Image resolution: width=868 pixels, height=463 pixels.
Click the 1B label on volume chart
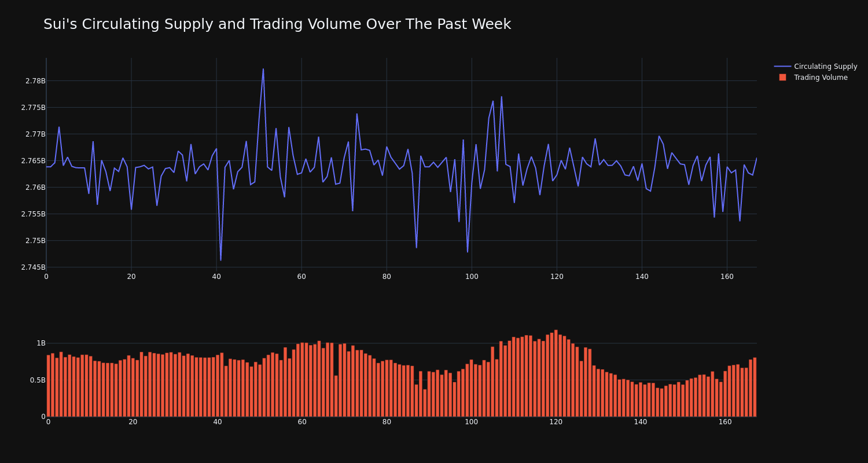click(41, 343)
